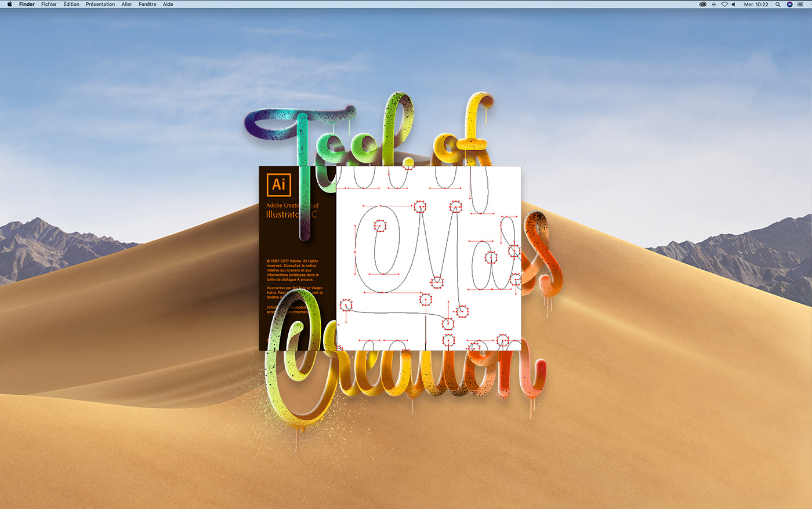Open the Aller menu

coord(126,4)
